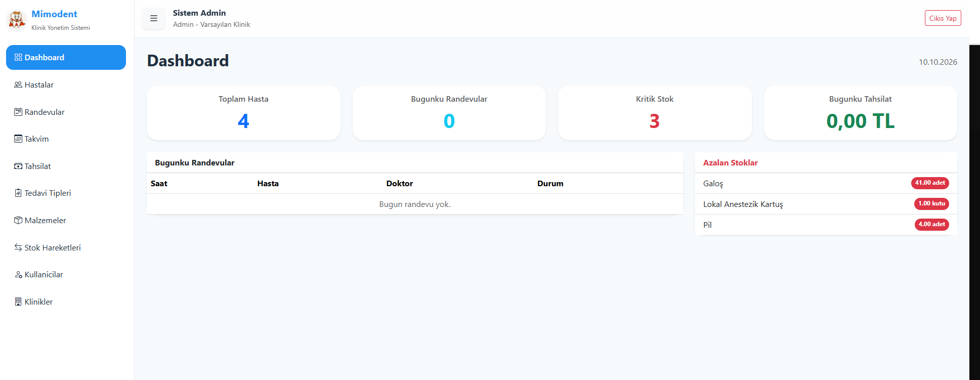Click the 4.00 adet badge for Pil

(931, 225)
